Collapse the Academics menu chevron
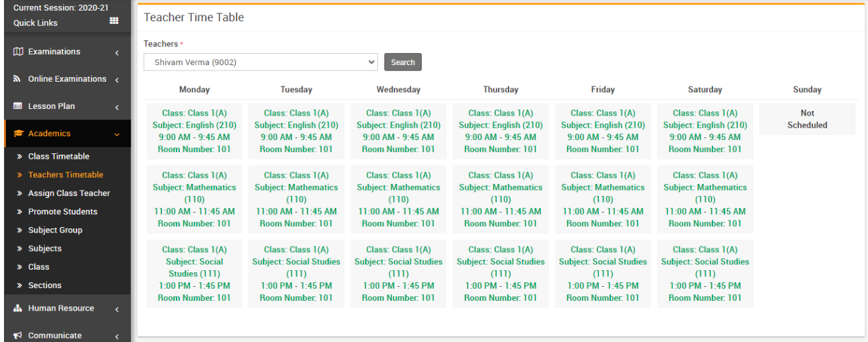 click(117, 134)
